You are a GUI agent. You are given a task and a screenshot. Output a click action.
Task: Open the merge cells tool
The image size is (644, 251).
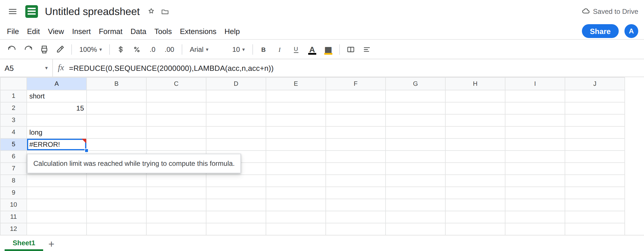(351, 50)
